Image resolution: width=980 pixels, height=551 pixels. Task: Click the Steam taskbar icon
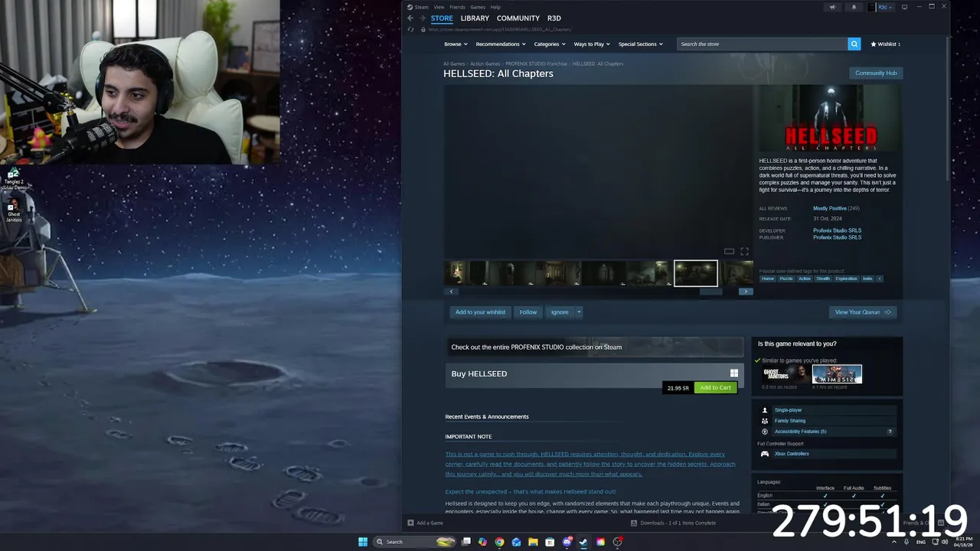coord(583,542)
